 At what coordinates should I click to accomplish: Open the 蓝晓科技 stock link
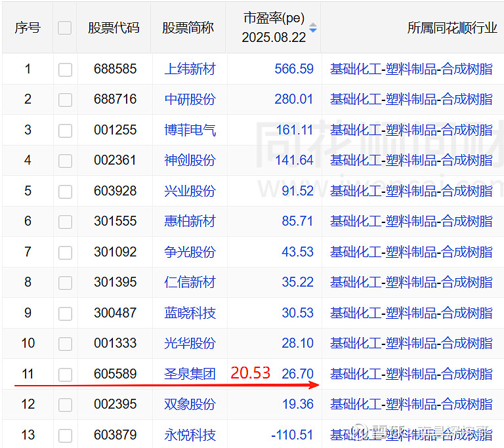190,313
